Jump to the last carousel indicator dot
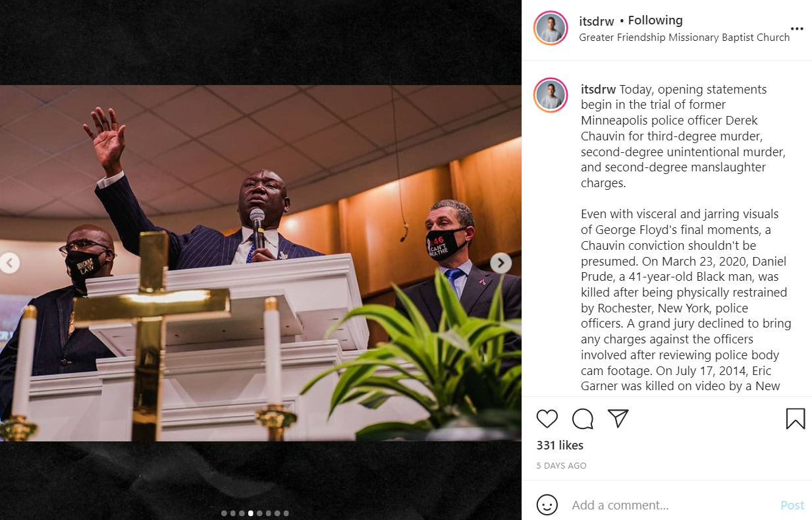The height and width of the screenshot is (520, 812). tap(286, 513)
